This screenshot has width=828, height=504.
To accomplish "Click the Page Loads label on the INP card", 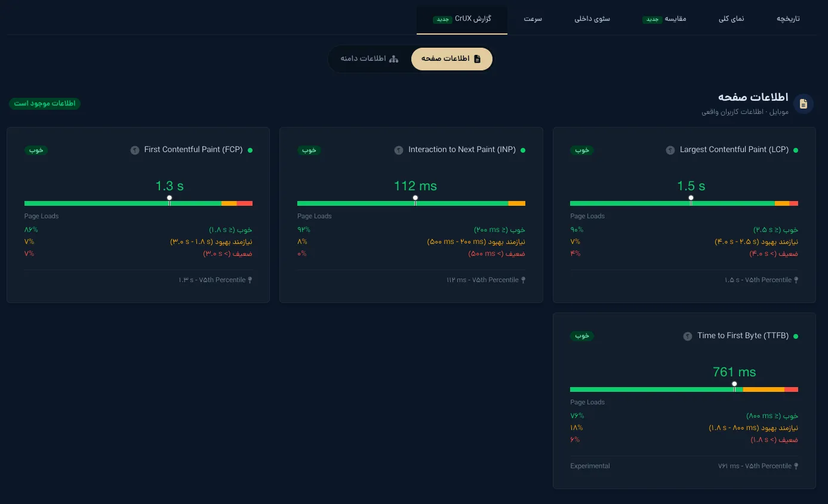I will [315, 216].
